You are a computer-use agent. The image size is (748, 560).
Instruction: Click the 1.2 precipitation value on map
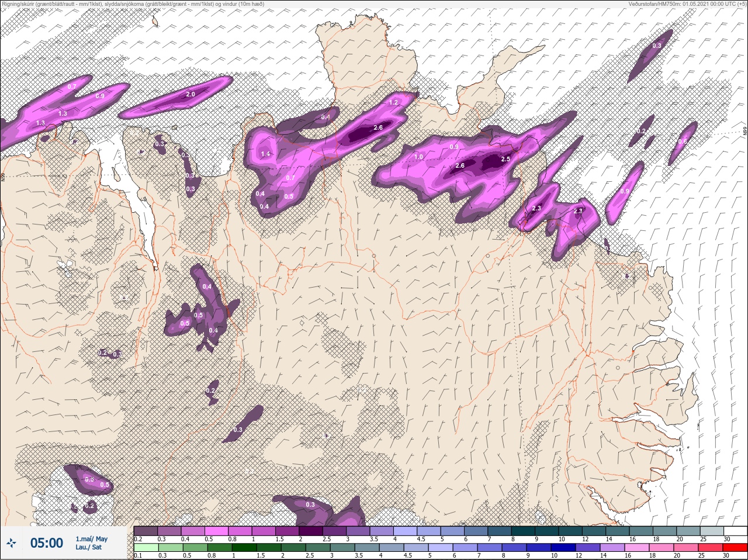pos(393,102)
